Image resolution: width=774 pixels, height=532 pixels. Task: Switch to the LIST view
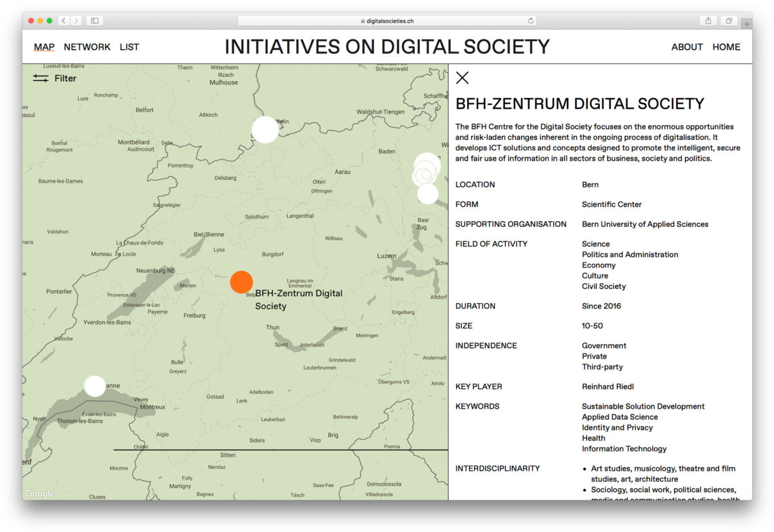point(129,47)
